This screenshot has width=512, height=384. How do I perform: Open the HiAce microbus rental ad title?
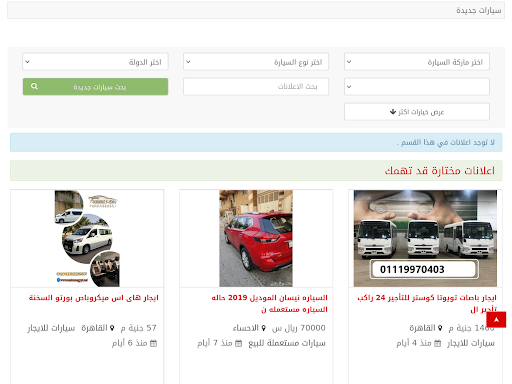point(94,298)
